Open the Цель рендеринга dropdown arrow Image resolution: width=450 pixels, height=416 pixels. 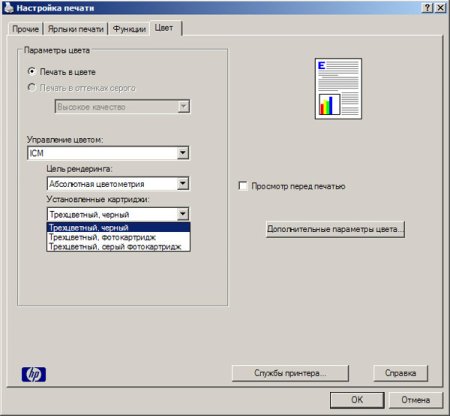[x=183, y=184]
